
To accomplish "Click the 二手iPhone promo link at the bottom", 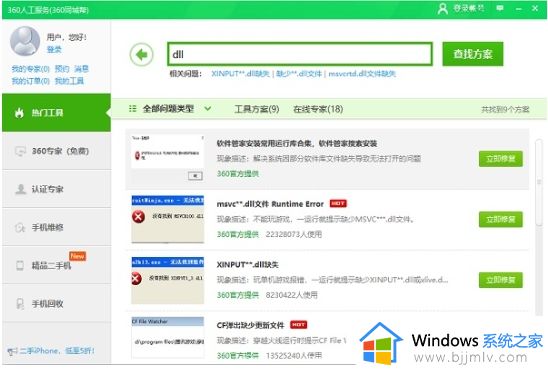I will 57,350.
